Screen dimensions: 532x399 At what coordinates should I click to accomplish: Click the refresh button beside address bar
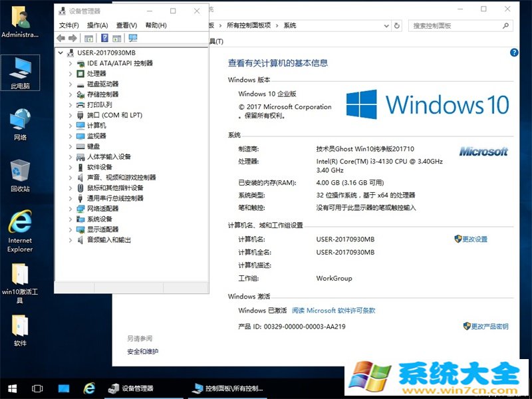(396, 26)
